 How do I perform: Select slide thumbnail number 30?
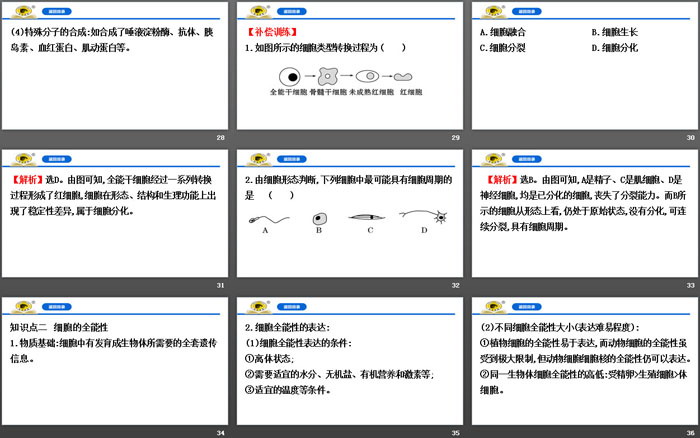tap(585, 66)
